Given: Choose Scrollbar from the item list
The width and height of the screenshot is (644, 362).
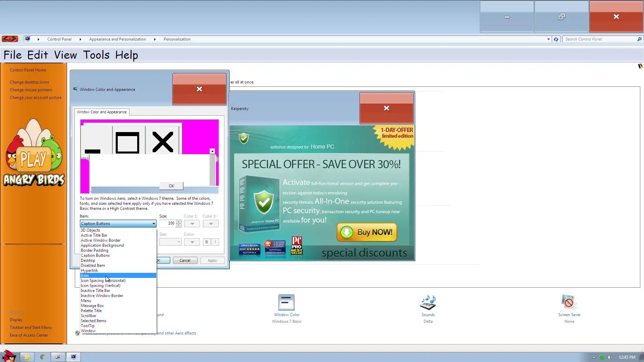Looking at the screenshot, I should [89, 316].
